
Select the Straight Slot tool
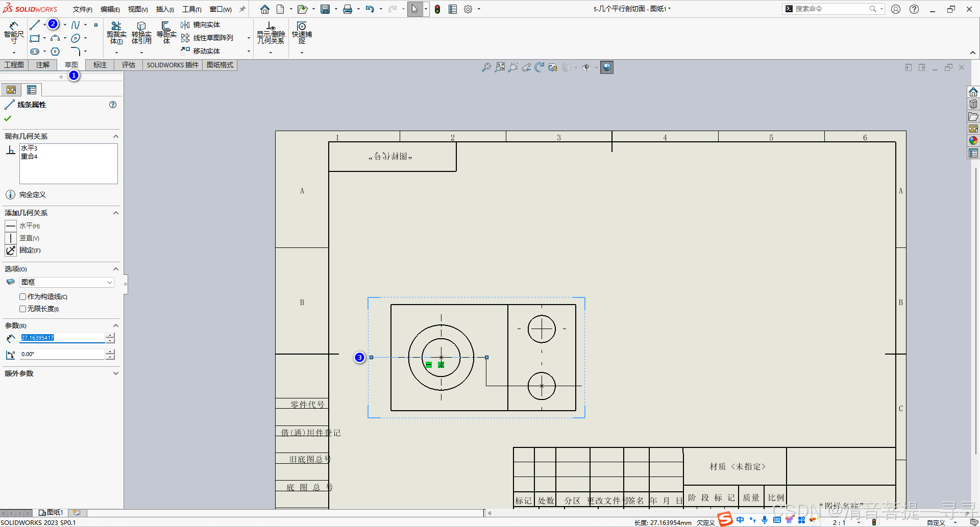(35, 52)
